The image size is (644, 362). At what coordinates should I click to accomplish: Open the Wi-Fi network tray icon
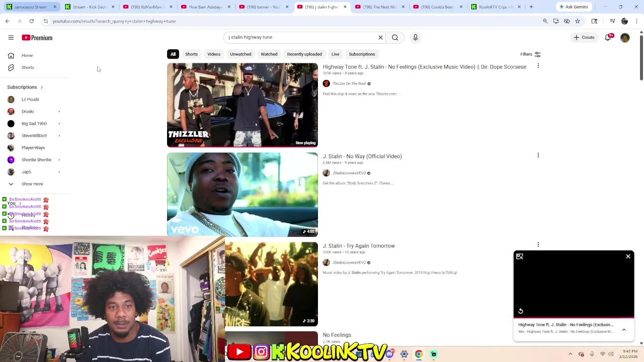(x=602, y=354)
